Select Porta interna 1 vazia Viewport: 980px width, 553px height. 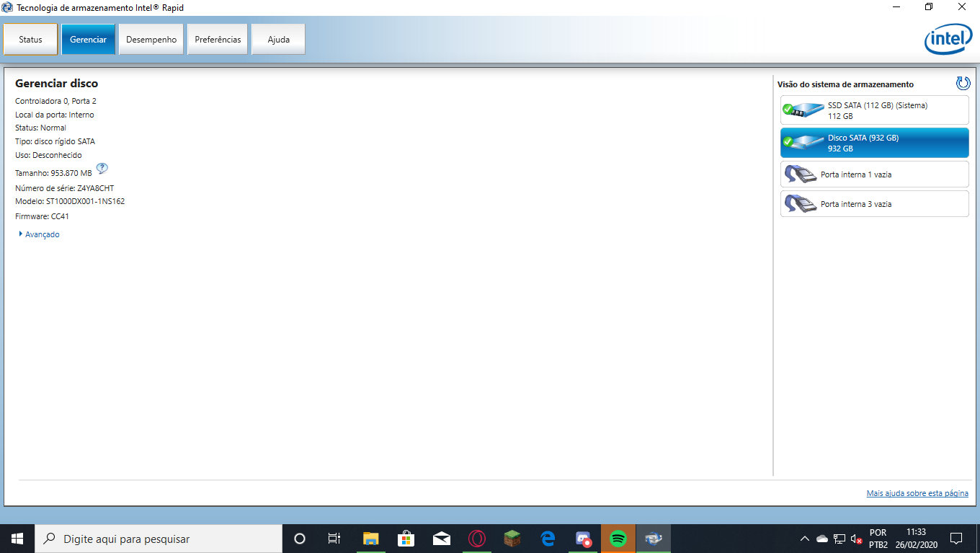pyautogui.click(x=874, y=174)
